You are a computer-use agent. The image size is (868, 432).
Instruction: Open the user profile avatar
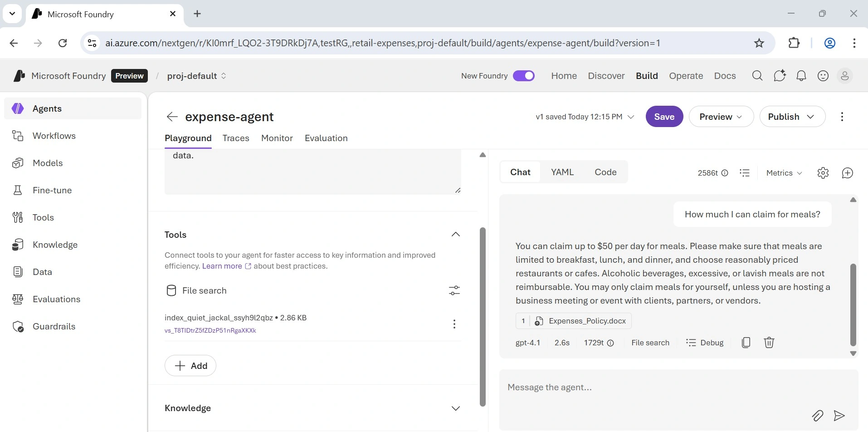(845, 76)
